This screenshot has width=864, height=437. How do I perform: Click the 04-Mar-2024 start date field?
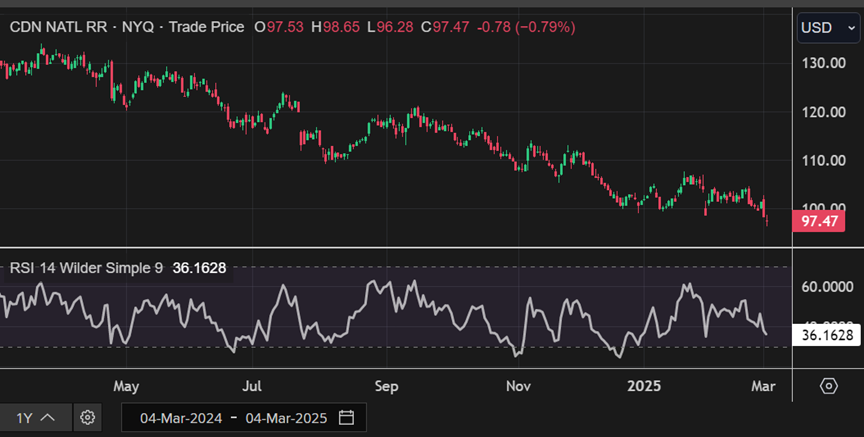pyautogui.click(x=180, y=417)
